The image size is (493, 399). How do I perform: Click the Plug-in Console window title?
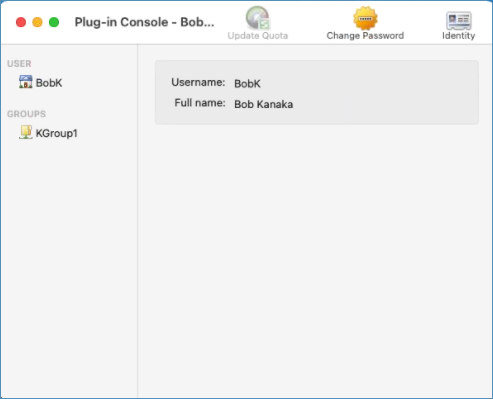[144, 22]
